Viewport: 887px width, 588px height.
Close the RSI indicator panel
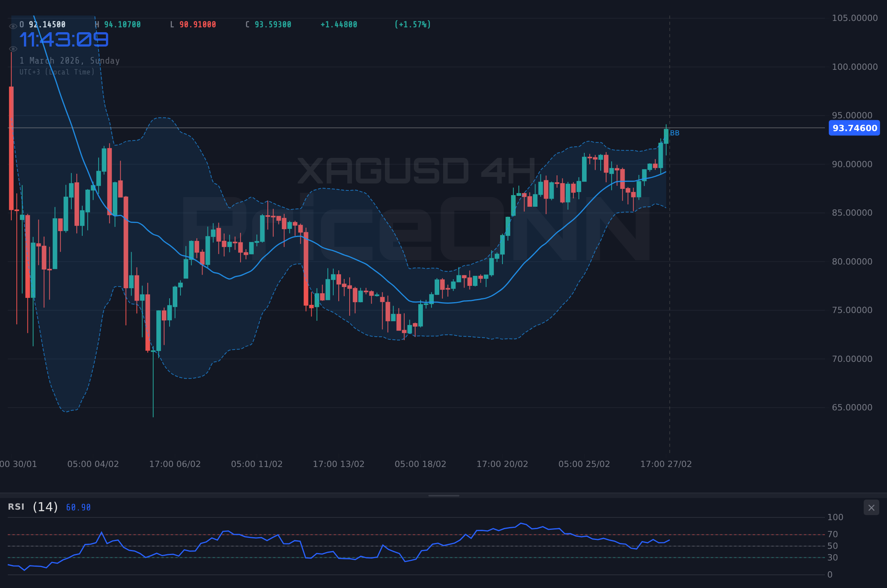coord(871,507)
